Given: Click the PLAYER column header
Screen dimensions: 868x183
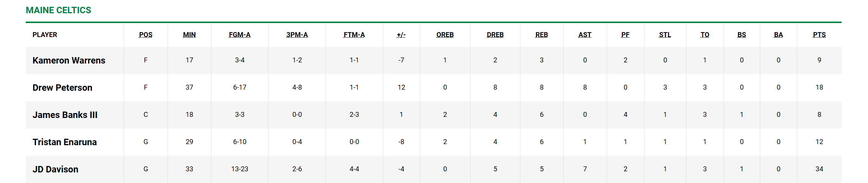Looking at the screenshot, I should pos(45,35).
